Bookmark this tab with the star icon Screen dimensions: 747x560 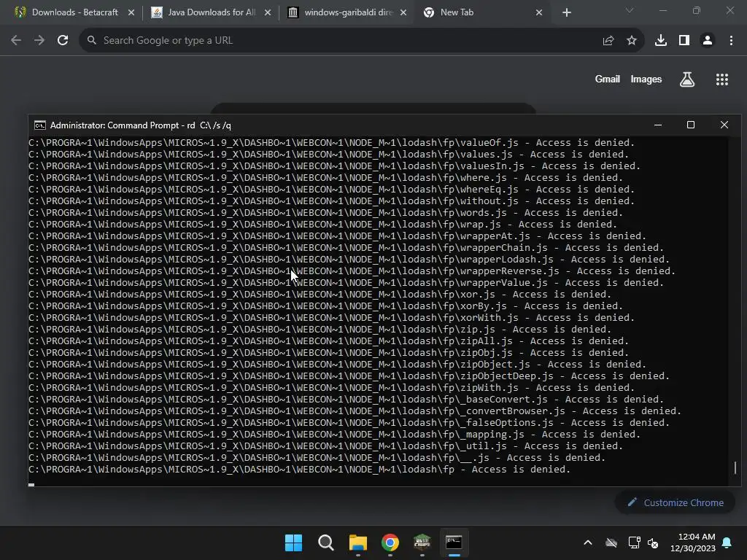(x=632, y=41)
